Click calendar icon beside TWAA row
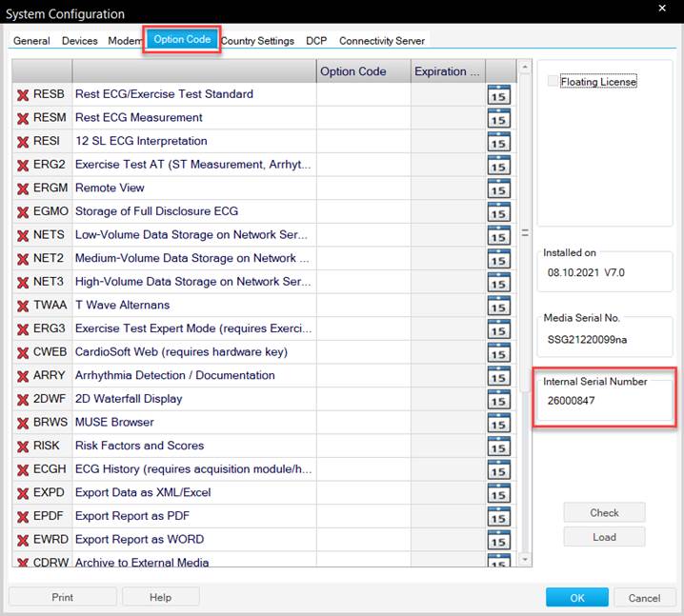 pos(498,306)
